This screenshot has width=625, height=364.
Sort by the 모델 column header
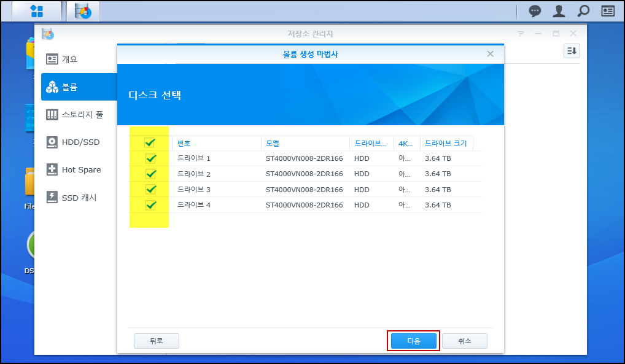tap(305, 143)
